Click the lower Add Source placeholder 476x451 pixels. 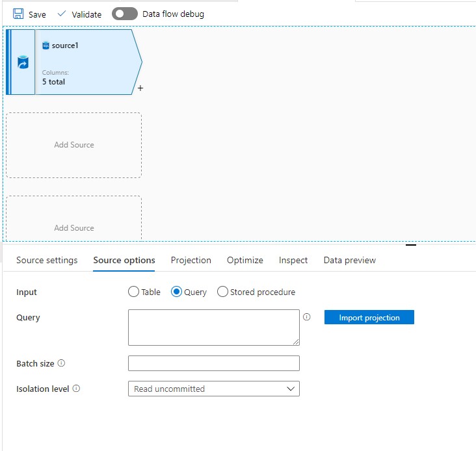73,218
